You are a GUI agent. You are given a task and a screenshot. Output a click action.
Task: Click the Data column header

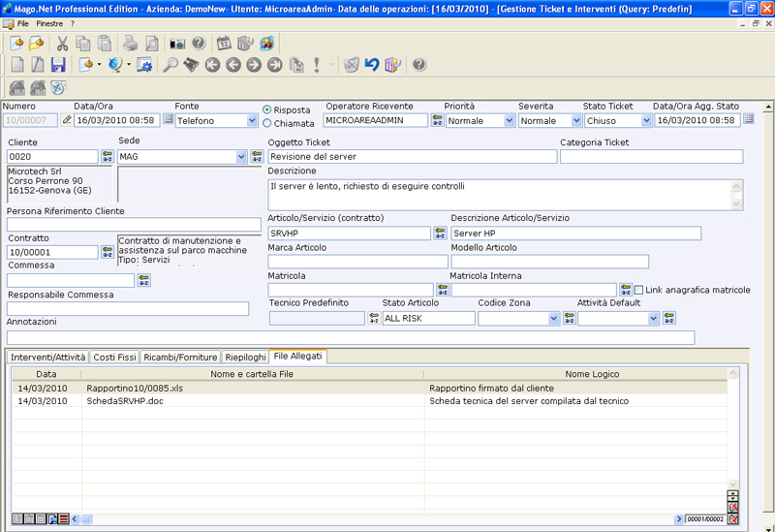point(46,374)
